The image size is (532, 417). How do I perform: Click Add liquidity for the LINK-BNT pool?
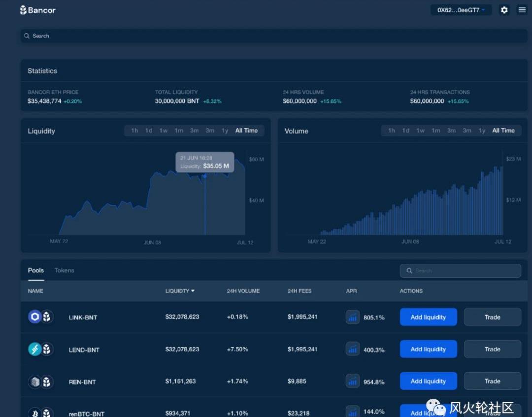click(428, 317)
